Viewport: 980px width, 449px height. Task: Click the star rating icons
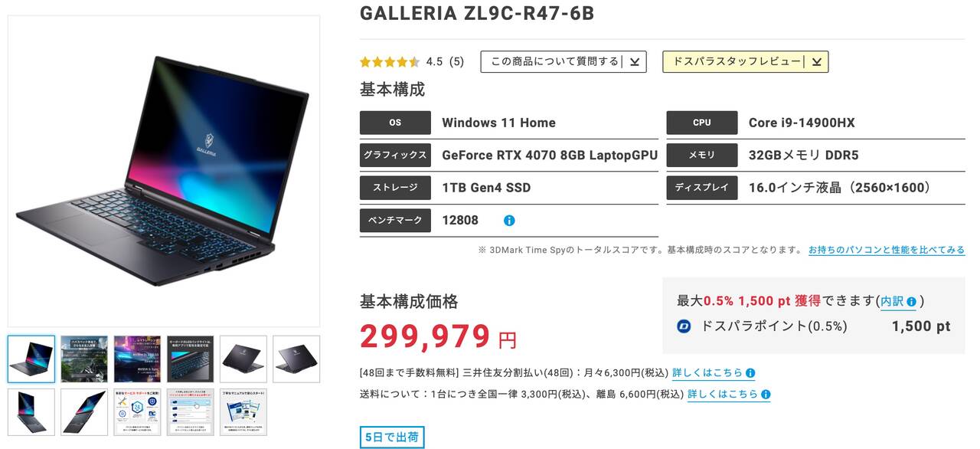coord(390,62)
